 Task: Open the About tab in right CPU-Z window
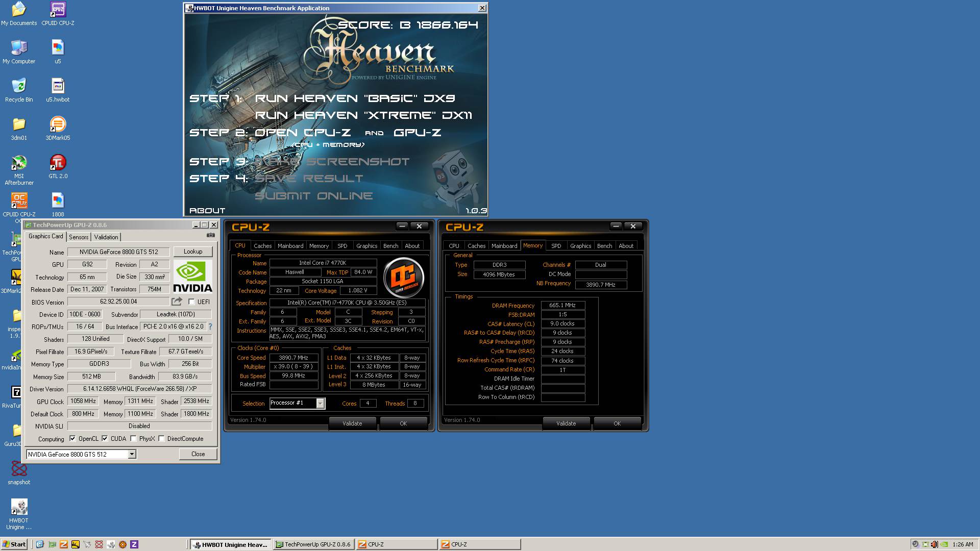click(x=626, y=245)
